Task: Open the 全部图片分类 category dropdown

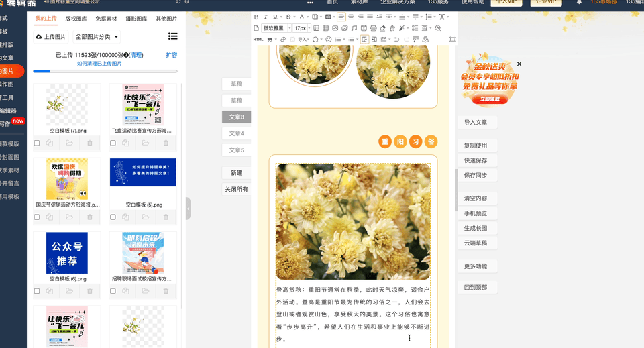Action: click(97, 36)
